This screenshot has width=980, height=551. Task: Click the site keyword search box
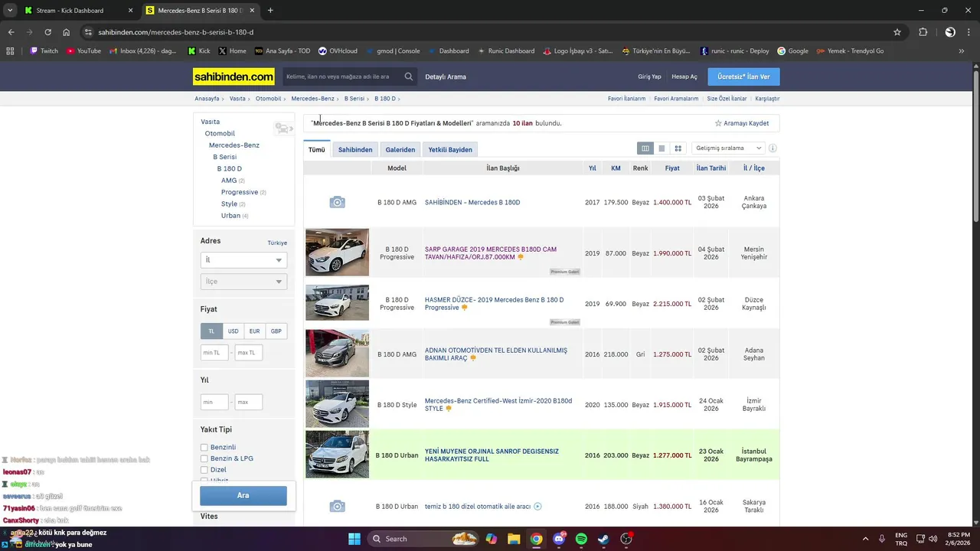pyautogui.click(x=341, y=77)
